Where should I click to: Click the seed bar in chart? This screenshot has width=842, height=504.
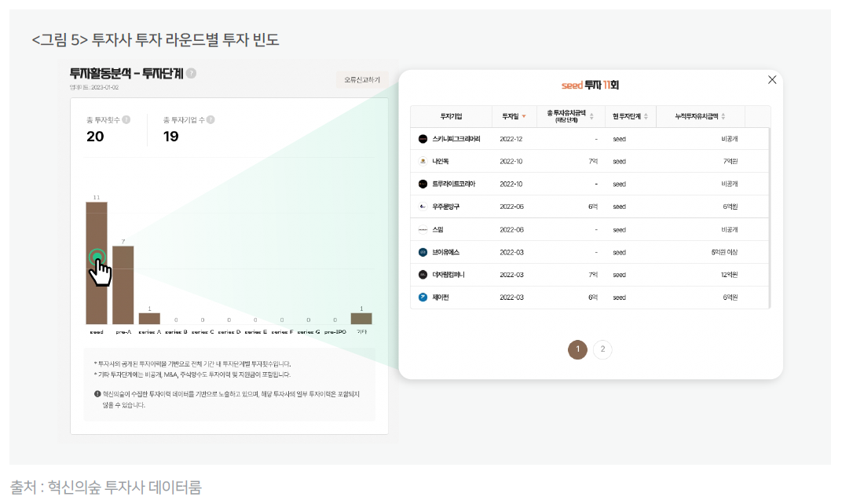(97, 263)
